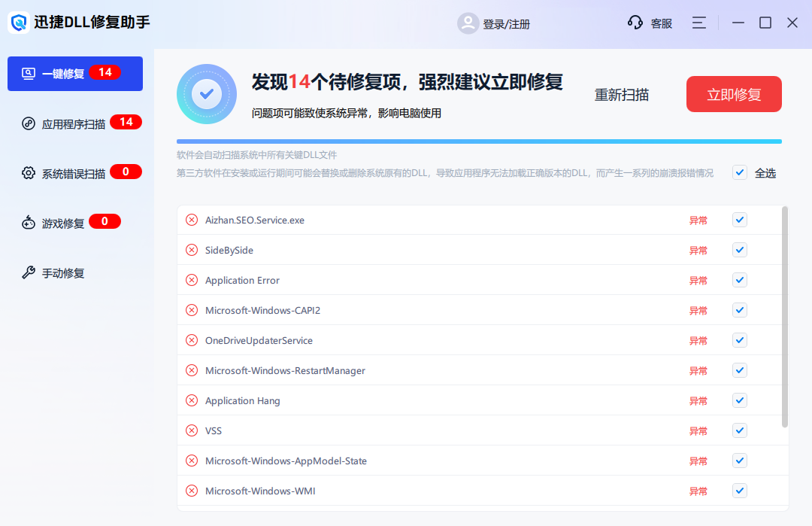Deselect the VSS repair item
The image size is (812, 526).
point(739,430)
